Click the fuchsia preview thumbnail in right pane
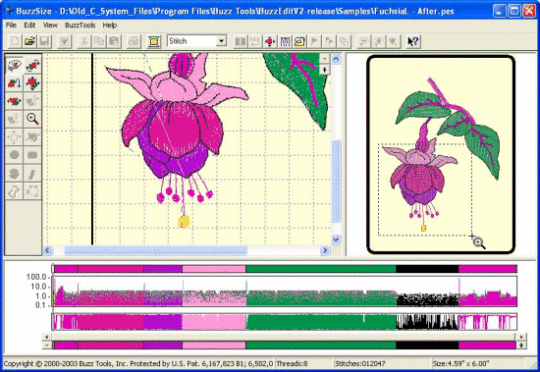 (x=441, y=154)
